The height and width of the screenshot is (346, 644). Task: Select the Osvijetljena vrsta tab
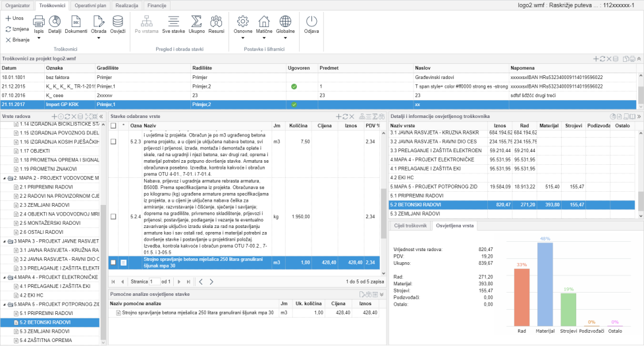click(x=454, y=225)
